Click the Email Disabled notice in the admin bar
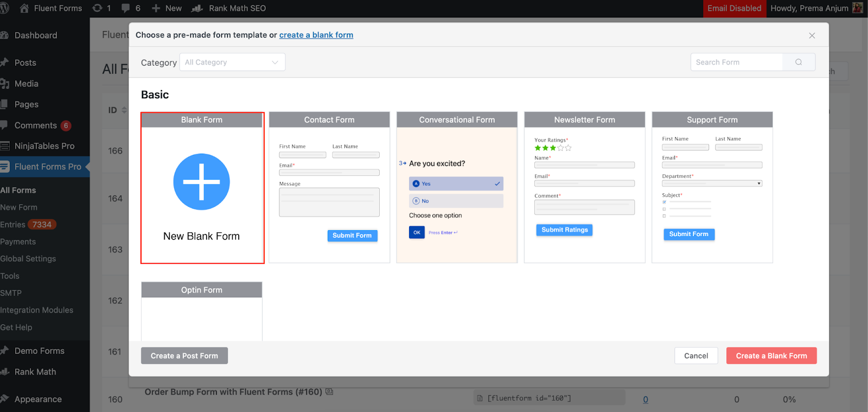The width and height of the screenshot is (868, 412). coord(735,8)
